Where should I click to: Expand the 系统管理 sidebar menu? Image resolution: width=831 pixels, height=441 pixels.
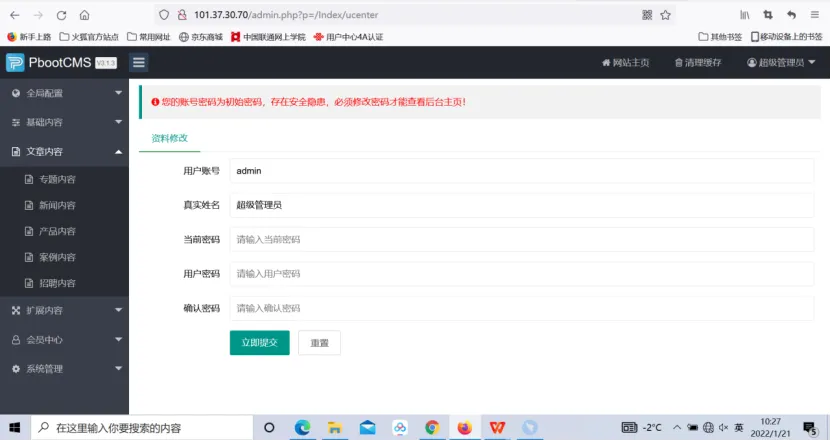[64, 369]
